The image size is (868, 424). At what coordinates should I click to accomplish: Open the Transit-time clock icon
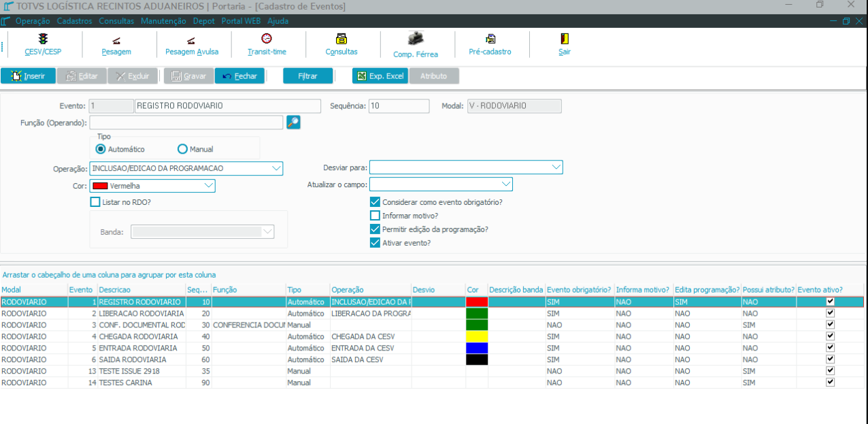coord(267,39)
